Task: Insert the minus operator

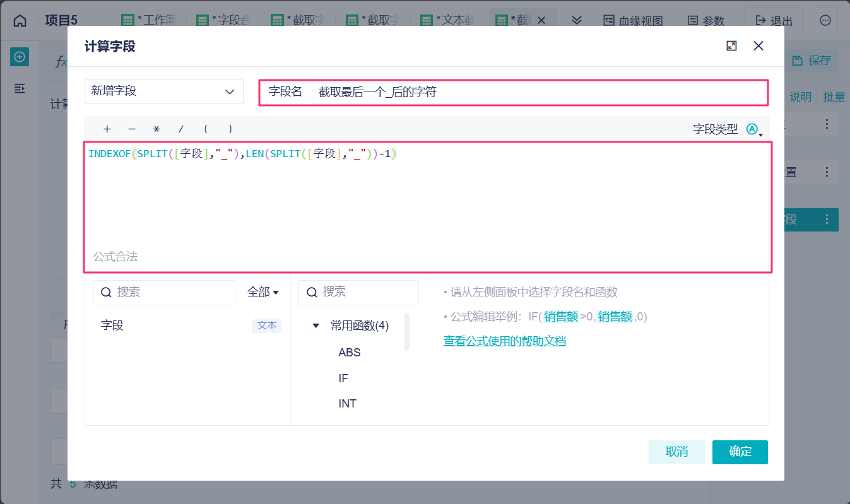Action: coord(131,129)
